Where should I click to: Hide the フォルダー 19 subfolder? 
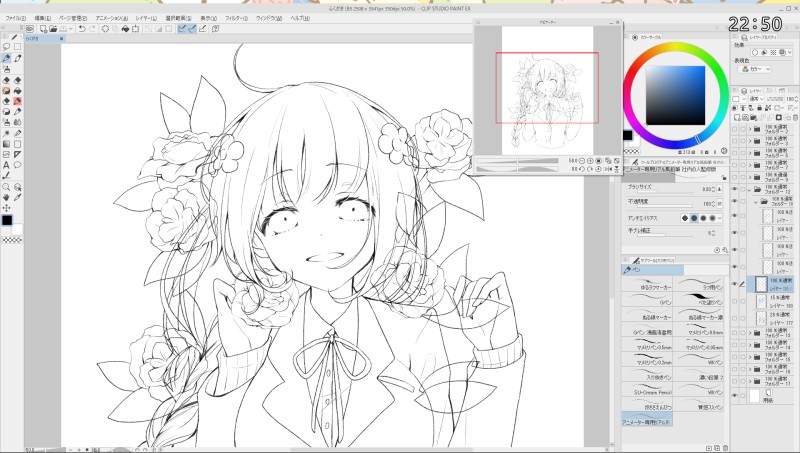tap(735, 202)
